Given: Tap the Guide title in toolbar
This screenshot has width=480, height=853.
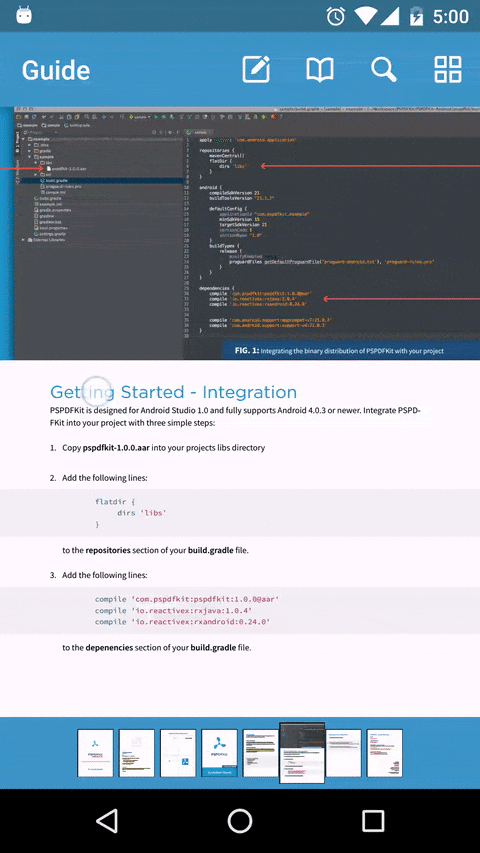Looking at the screenshot, I should [56, 71].
